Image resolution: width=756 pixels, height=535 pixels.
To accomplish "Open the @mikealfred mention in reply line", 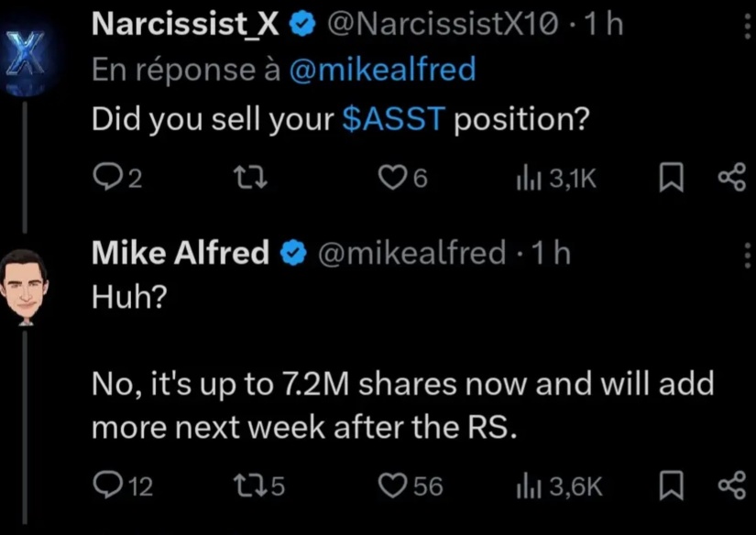I will coord(383,69).
